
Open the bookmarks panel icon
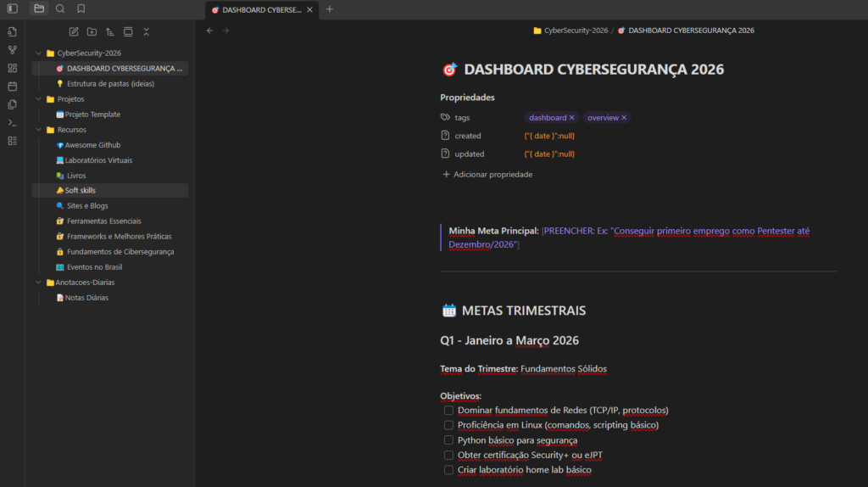tap(81, 8)
